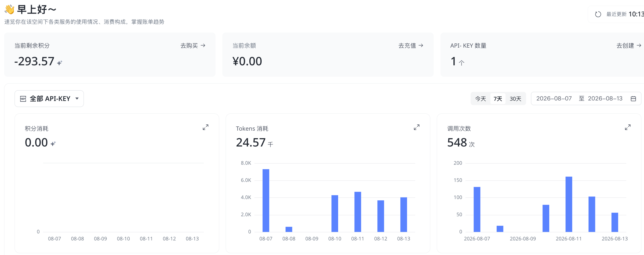This screenshot has height=255, width=644.
Task: Click the 2026-08-09 label under 调用次数 chart
Action: pyautogui.click(x=523, y=239)
